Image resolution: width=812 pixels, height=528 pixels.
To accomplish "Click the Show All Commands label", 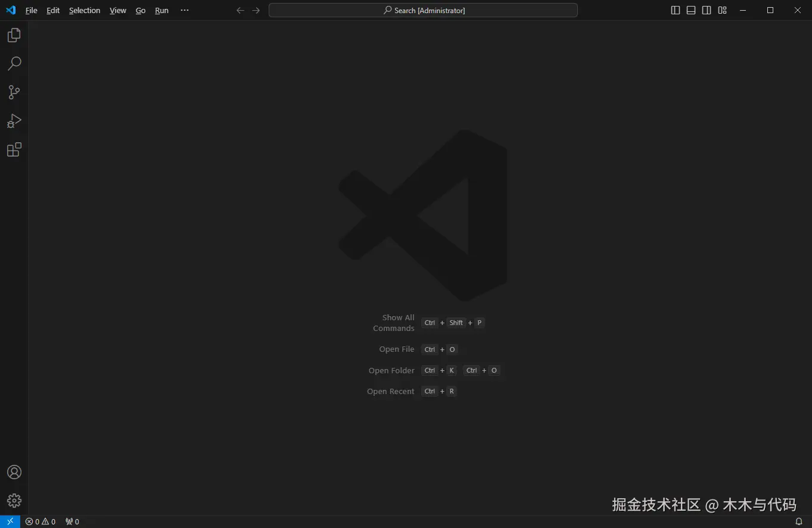I will [394, 323].
